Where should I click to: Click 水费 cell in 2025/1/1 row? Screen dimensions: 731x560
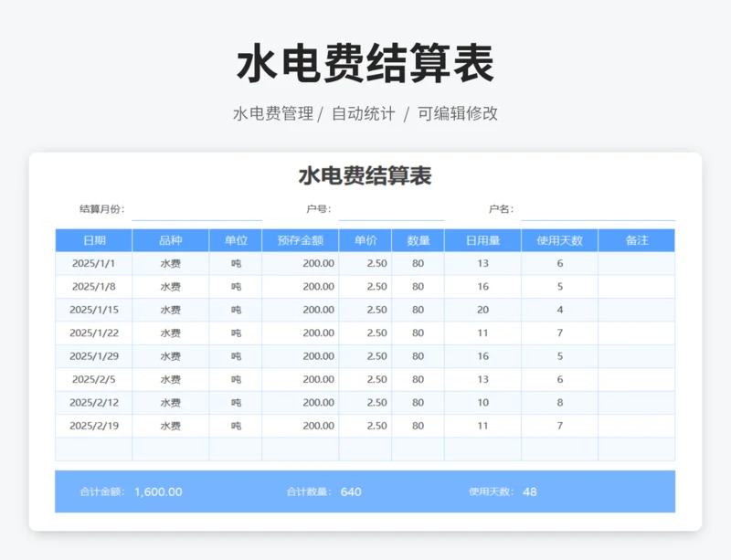[171, 263]
